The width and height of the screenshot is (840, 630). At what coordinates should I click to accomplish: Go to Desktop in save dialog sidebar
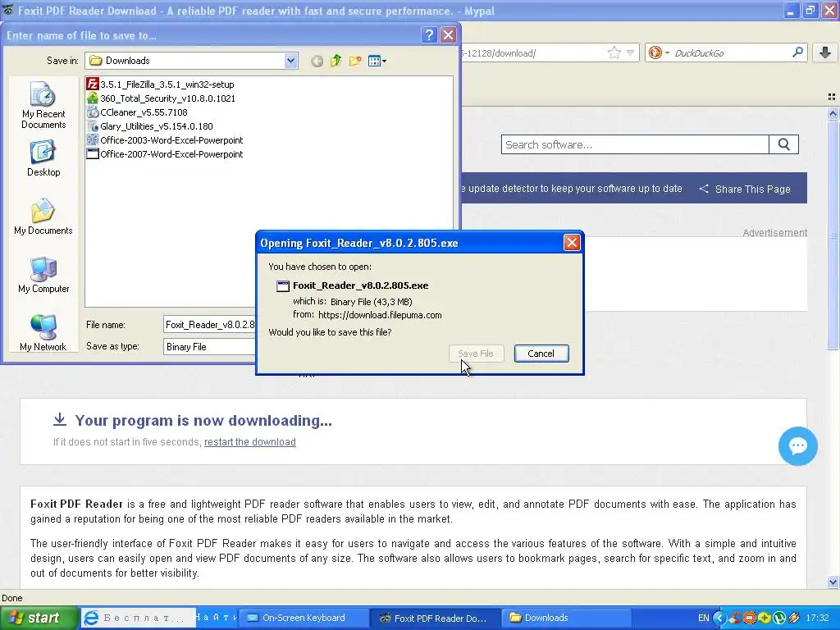(x=43, y=158)
